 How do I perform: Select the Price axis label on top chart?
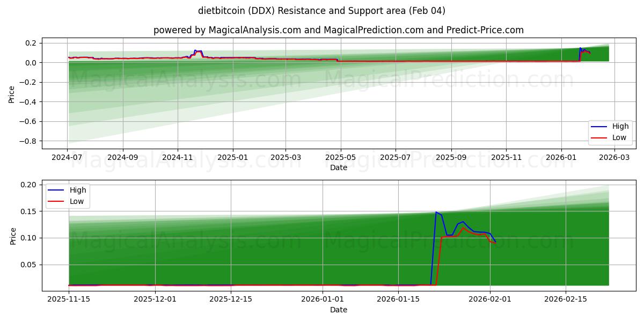(11, 94)
